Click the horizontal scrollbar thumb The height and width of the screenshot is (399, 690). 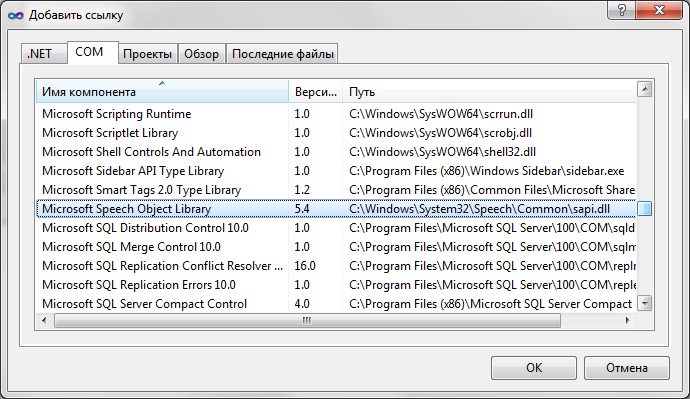coord(307,320)
